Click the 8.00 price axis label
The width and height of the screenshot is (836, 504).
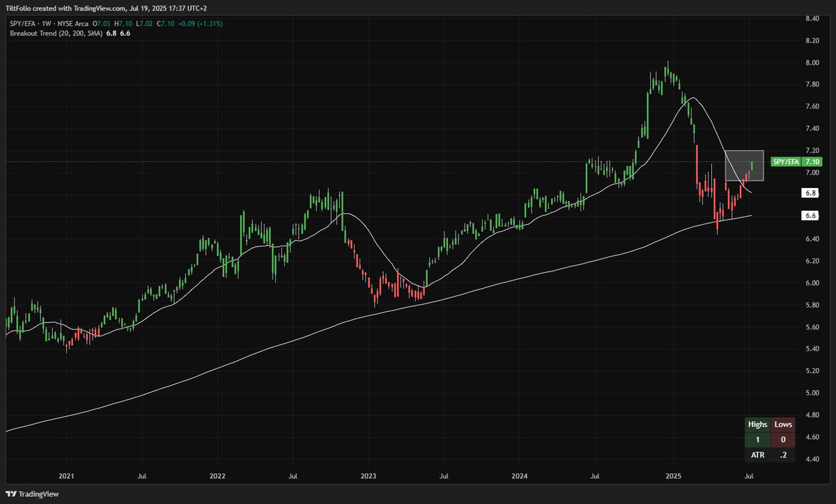[812, 63]
